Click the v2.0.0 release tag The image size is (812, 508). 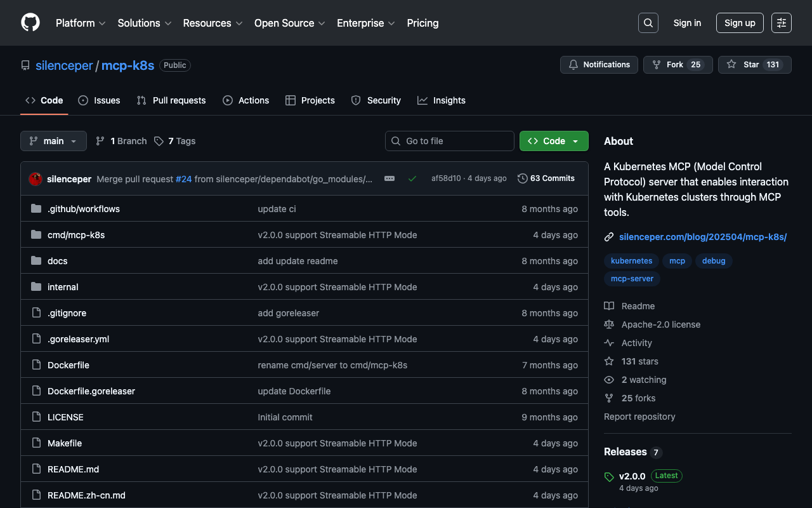click(632, 476)
